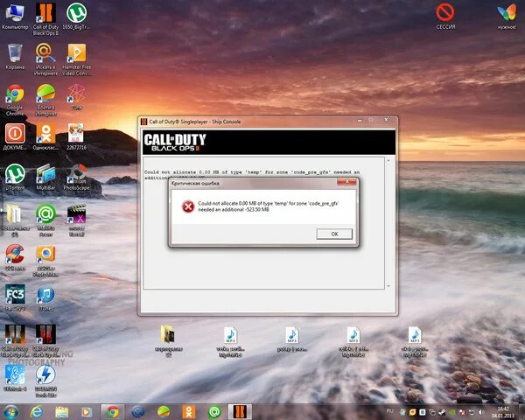Open the Zune desktop shortcut

pos(77,97)
